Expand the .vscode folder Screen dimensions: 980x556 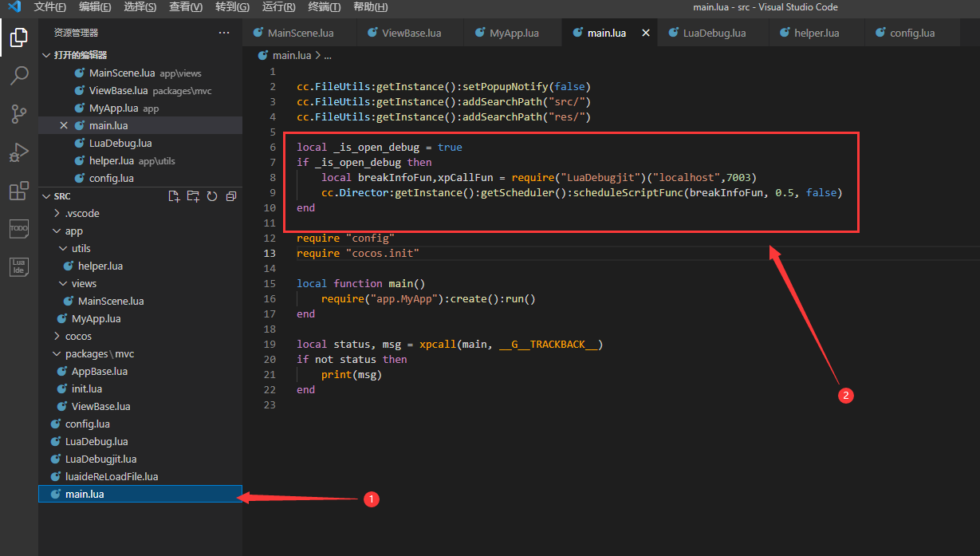82,213
